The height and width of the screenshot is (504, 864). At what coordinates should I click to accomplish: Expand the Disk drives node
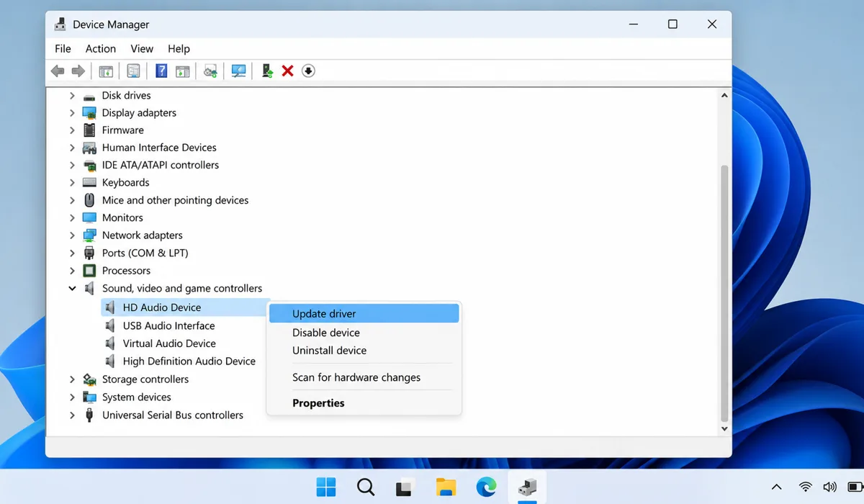pyautogui.click(x=72, y=96)
